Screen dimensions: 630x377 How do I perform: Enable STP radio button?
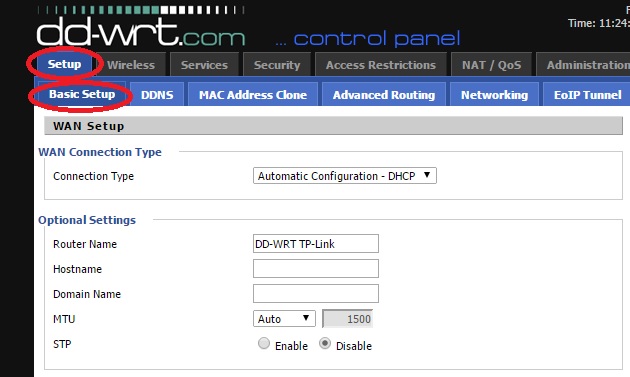(x=264, y=343)
